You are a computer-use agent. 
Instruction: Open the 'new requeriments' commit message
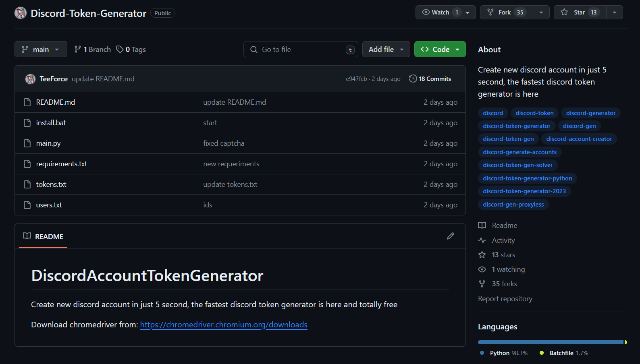click(x=231, y=164)
